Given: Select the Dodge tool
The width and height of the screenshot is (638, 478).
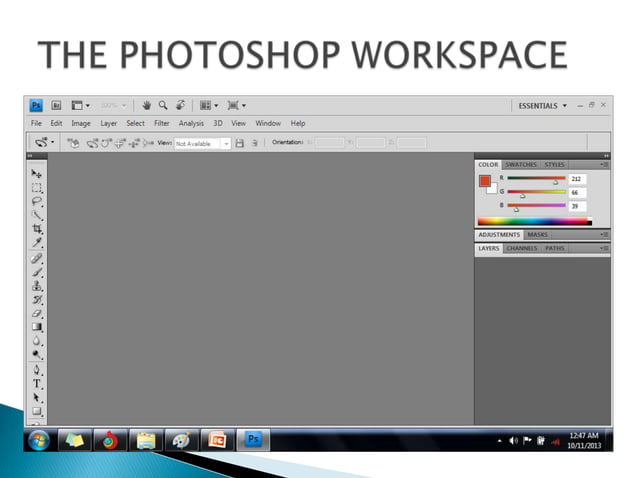Looking at the screenshot, I should point(37,355).
